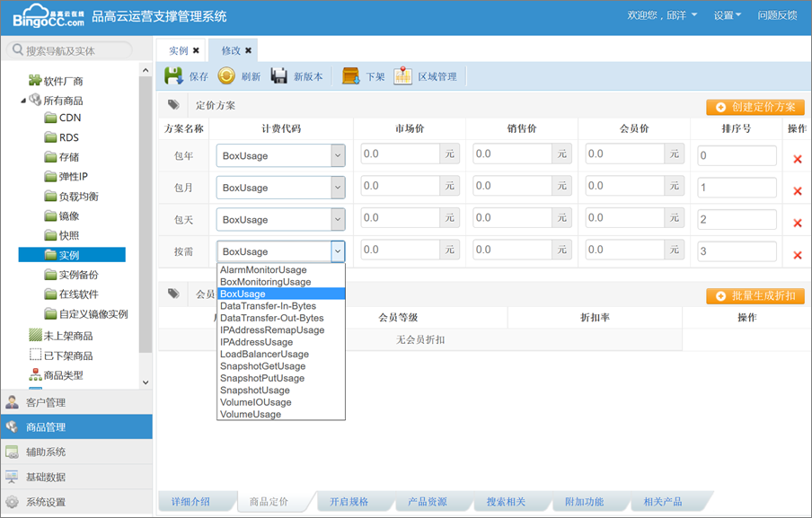Open the 包月 billing code dropdown
Viewport: 812px width, 518px height.
(x=338, y=188)
